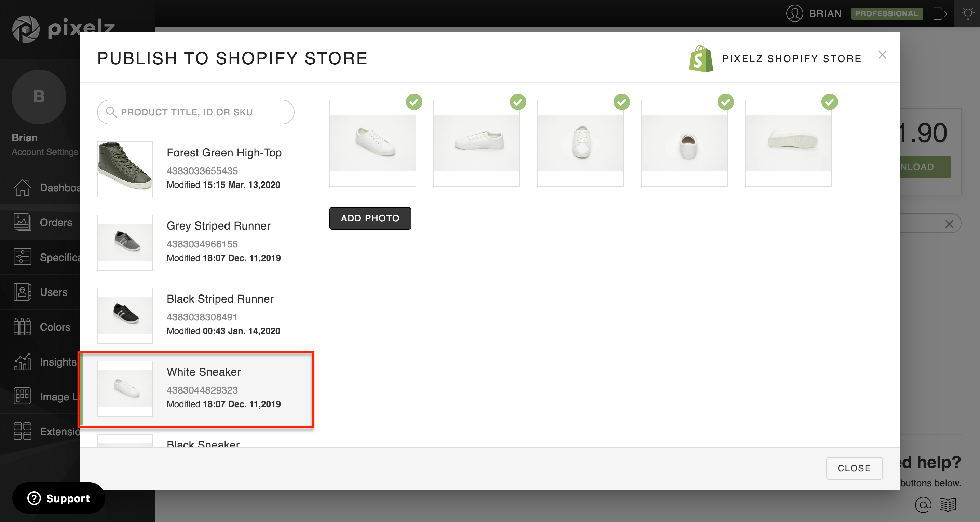980x522 pixels.
Task: Click the Colors swatches icon
Action: [x=22, y=327]
